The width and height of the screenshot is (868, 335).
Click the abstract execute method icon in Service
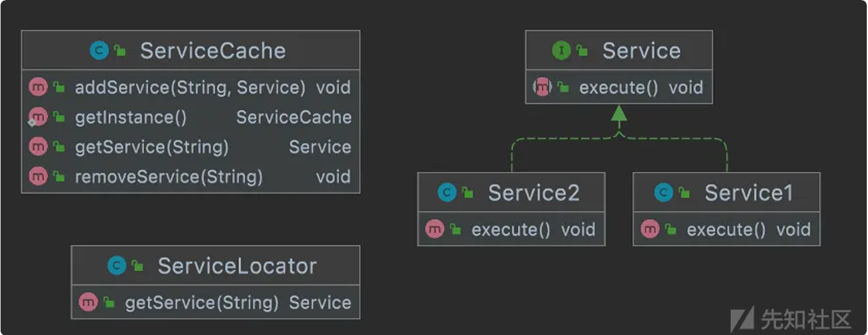(x=542, y=88)
